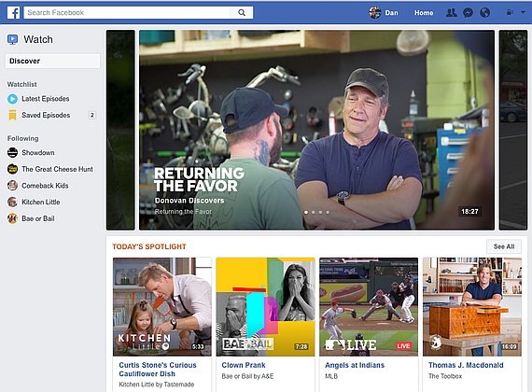Show previous featured video on left
This screenshot has width=532, height=392.
[120, 130]
